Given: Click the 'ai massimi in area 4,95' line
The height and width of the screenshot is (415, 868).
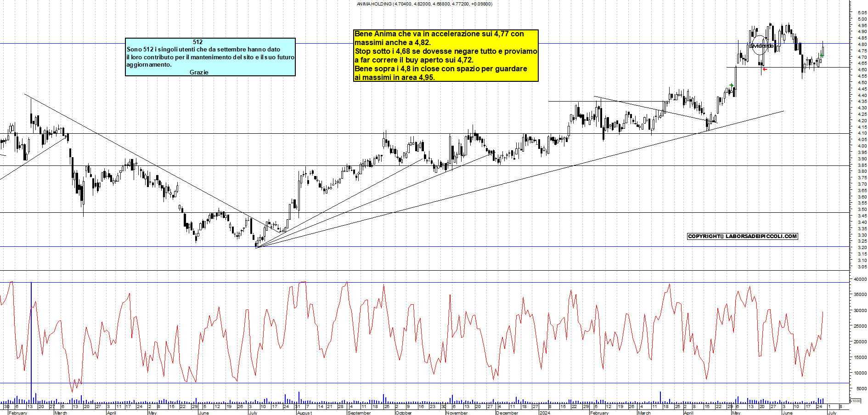Looking at the screenshot, I should tap(395, 77).
